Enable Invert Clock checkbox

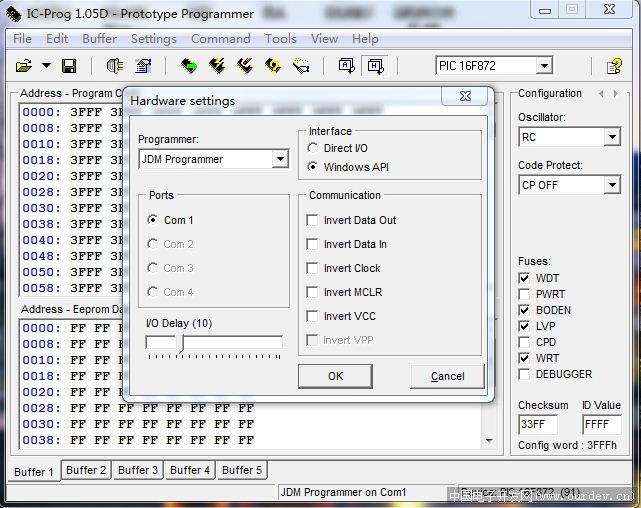[312, 268]
